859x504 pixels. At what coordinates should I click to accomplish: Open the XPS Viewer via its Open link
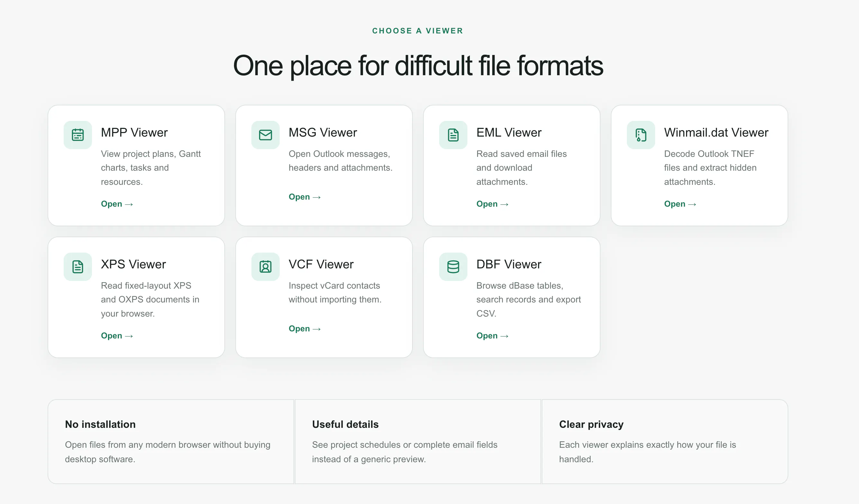point(117,336)
